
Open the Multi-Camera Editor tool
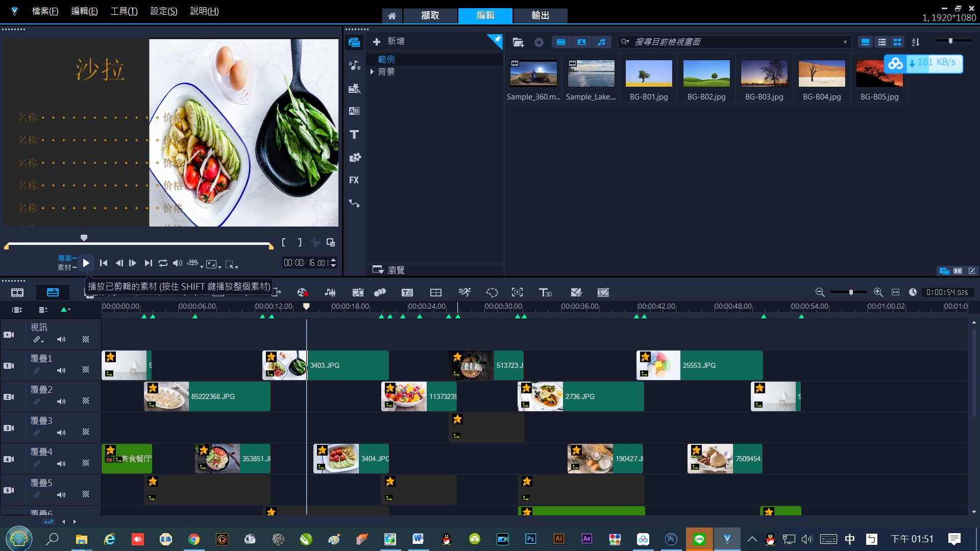[x=436, y=292]
